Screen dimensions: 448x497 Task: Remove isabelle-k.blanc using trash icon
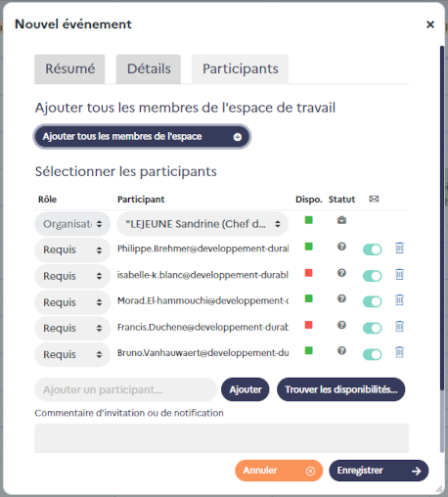(x=399, y=275)
